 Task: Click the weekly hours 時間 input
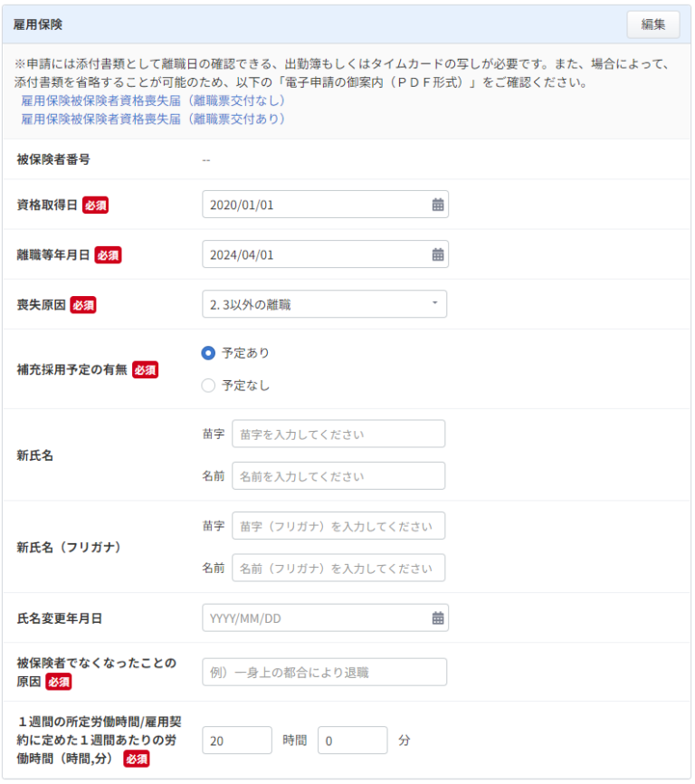tap(236, 741)
